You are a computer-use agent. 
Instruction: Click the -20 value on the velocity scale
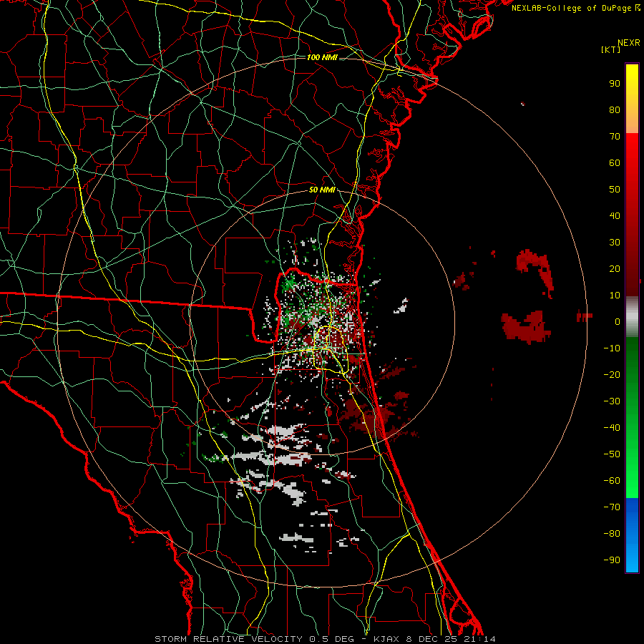click(612, 375)
